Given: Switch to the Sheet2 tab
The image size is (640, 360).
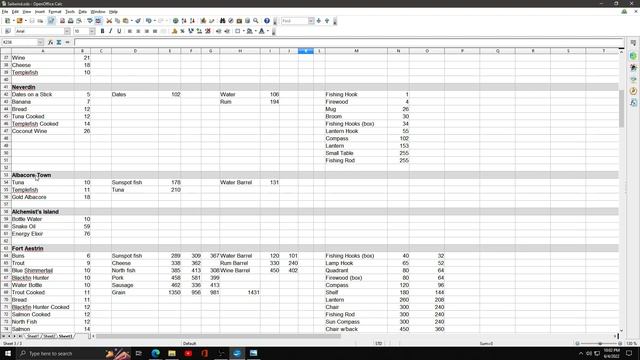Looking at the screenshot, I should point(49,336).
